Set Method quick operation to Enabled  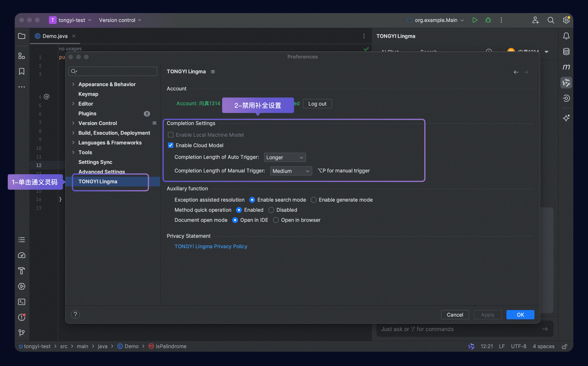pos(239,210)
